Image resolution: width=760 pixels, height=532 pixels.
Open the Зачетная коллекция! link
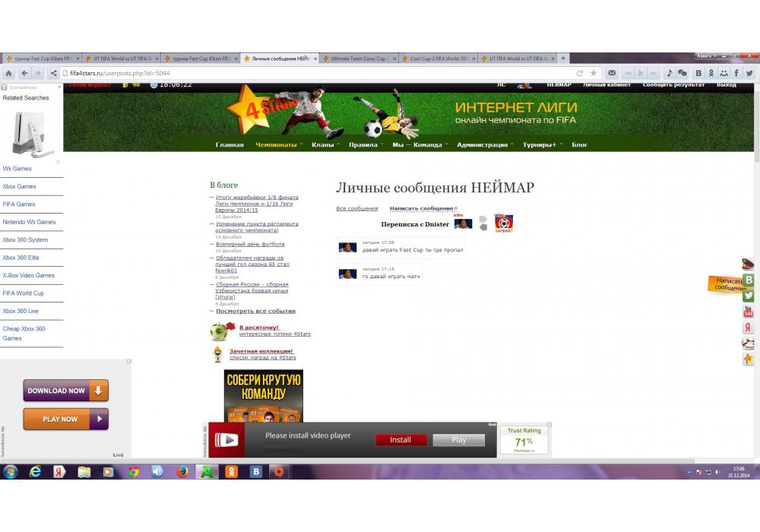[x=261, y=351]
